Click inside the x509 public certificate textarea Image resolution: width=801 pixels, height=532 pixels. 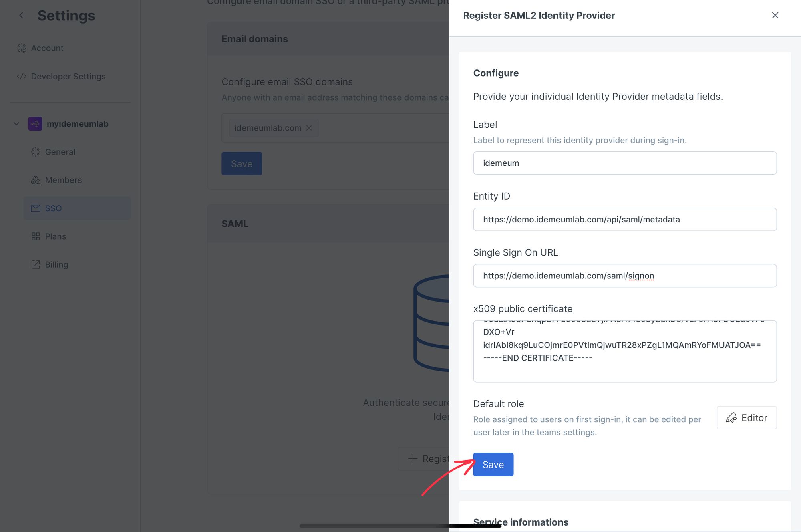point(625,351)
